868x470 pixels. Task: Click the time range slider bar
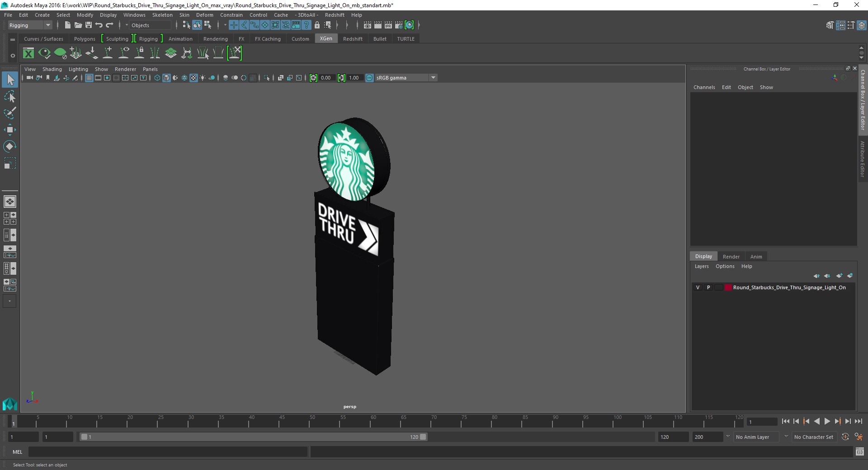pos(253,437)
